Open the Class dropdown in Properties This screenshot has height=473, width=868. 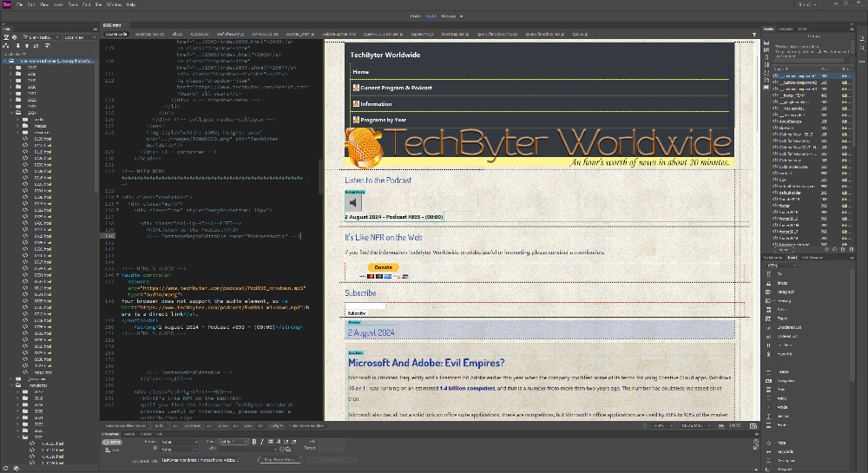click(233, 442)
